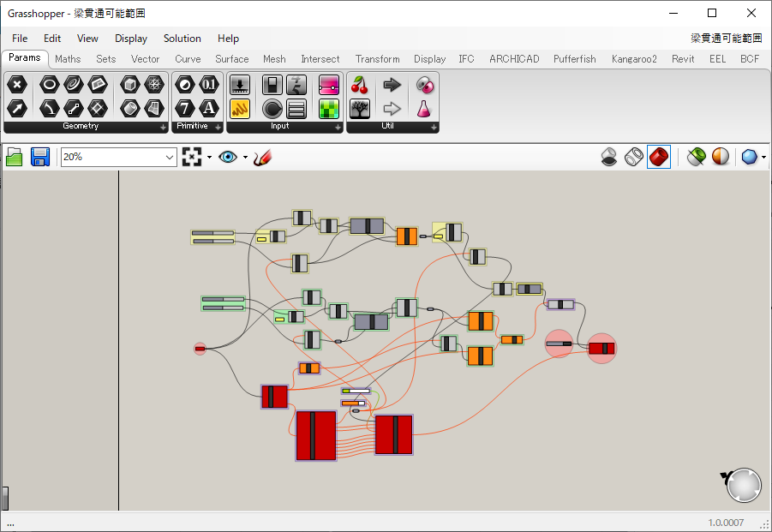Add a yellow Panel input
Image resolution: width=772 pixels, height=532 pixels.
(x=240, y=108)
